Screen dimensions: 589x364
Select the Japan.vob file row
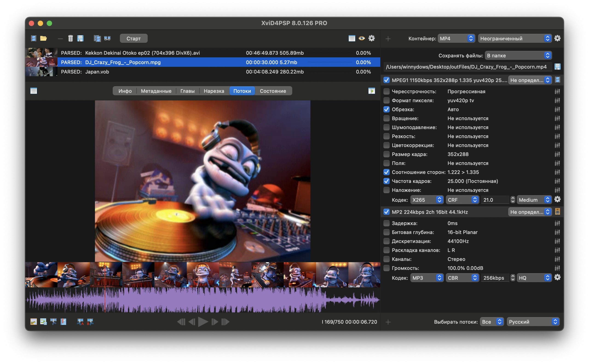[203, 72]
